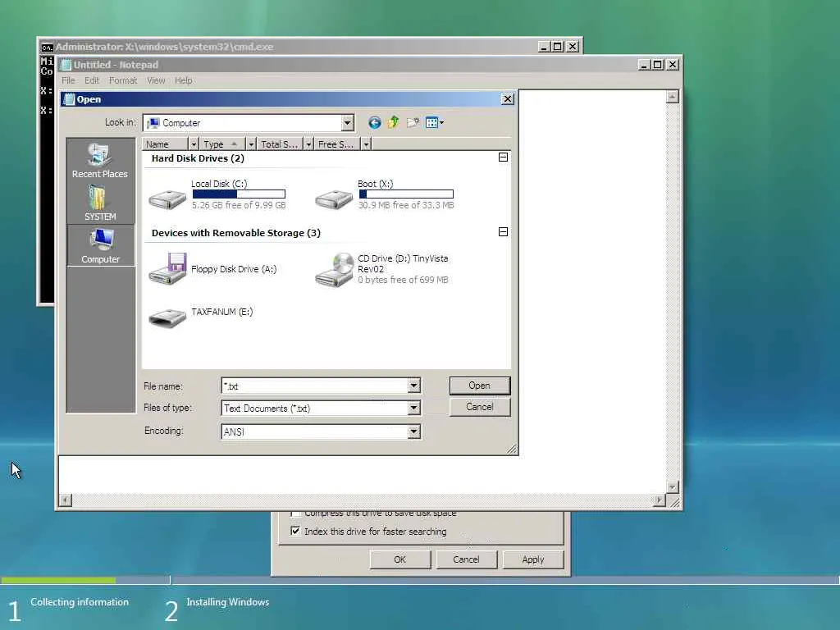Sort by Free Space column header

point(337,144)
